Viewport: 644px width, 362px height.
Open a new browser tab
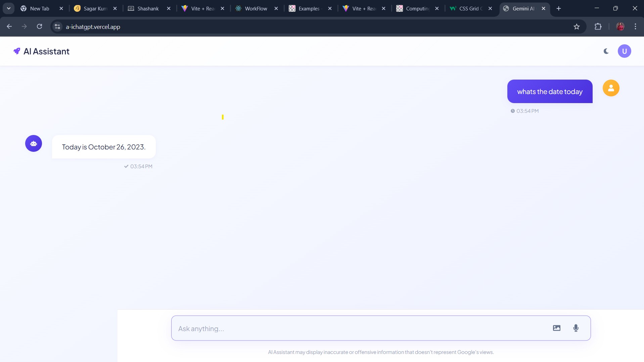coord(558,8)
